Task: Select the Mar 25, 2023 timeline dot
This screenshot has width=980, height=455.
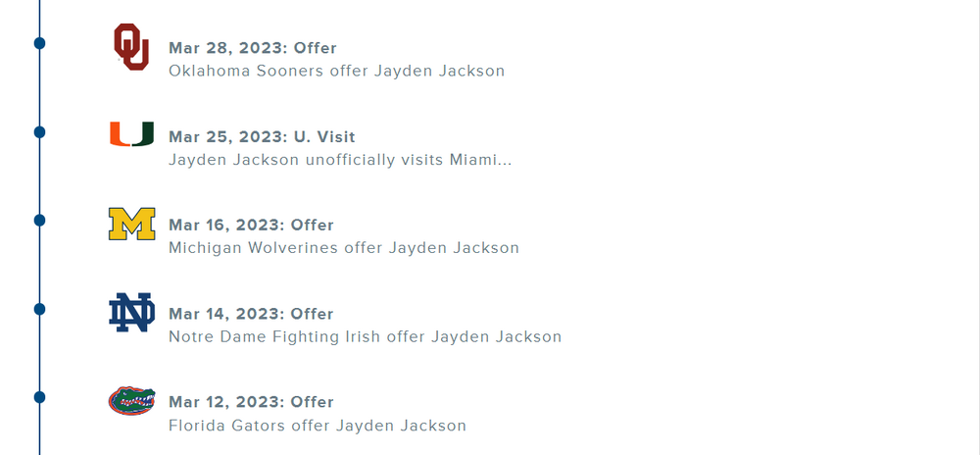Action: pyautogui.click(x=39, y=131)
